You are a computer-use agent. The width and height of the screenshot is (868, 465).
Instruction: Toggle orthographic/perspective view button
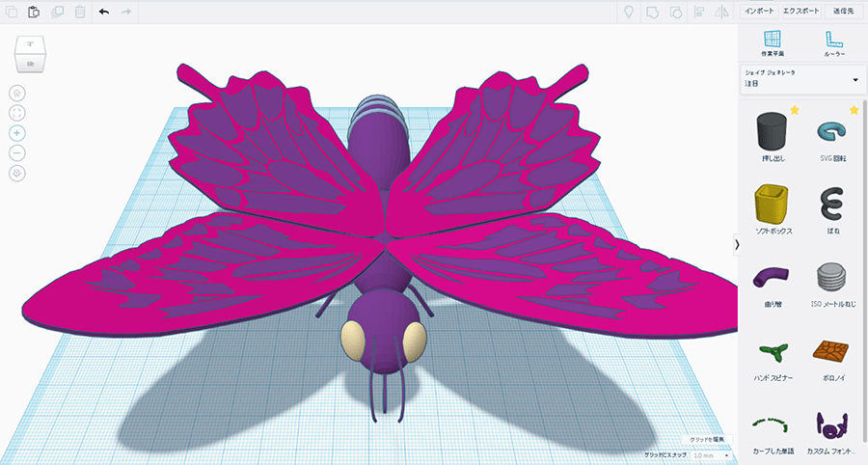pos(17,174)
